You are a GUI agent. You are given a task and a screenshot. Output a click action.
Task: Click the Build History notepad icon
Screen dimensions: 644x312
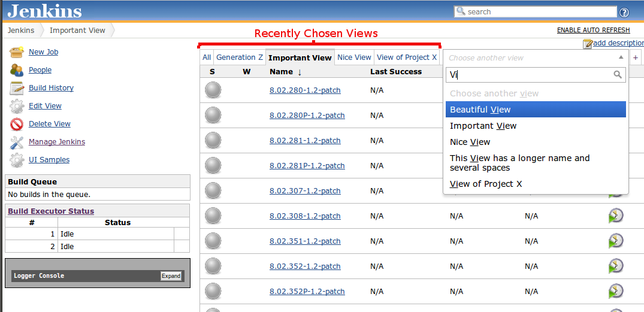click(x=17, y=88)
